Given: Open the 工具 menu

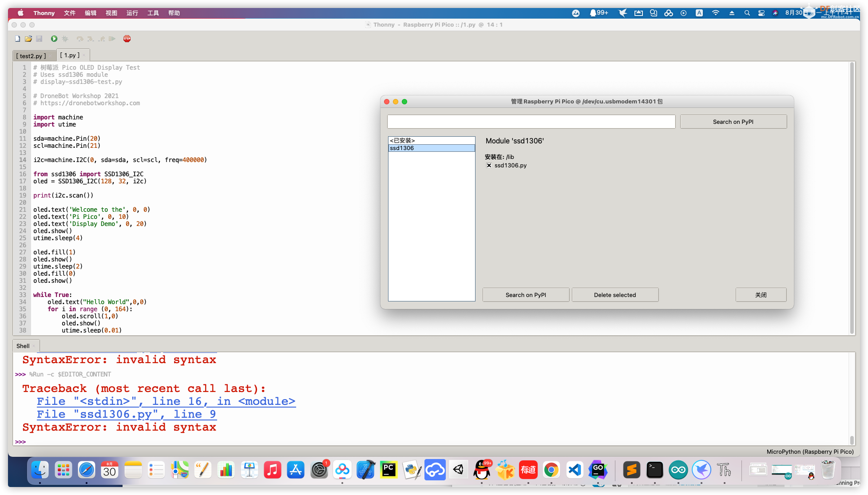Looking at the screenshot, I should pyautogui.click(x=153, y=13).
